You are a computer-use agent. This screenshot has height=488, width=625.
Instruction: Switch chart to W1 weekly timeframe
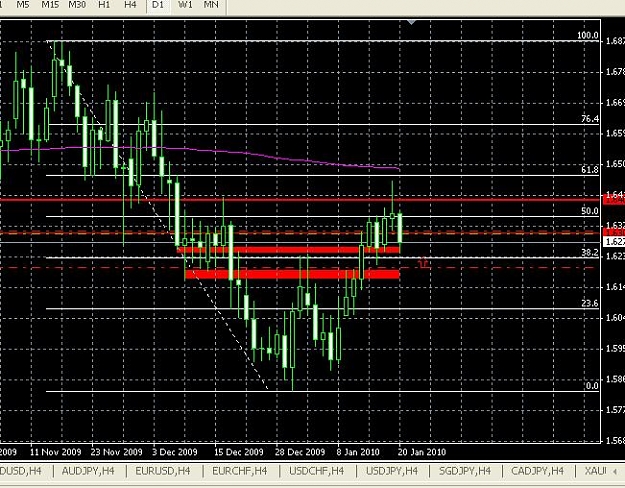coord(185,5)
